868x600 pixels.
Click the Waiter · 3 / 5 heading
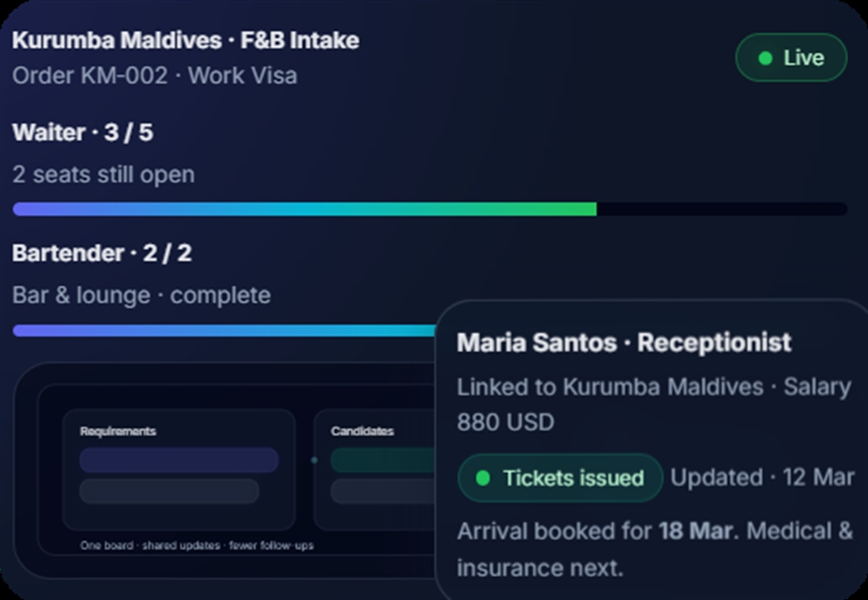click(82, 133)
